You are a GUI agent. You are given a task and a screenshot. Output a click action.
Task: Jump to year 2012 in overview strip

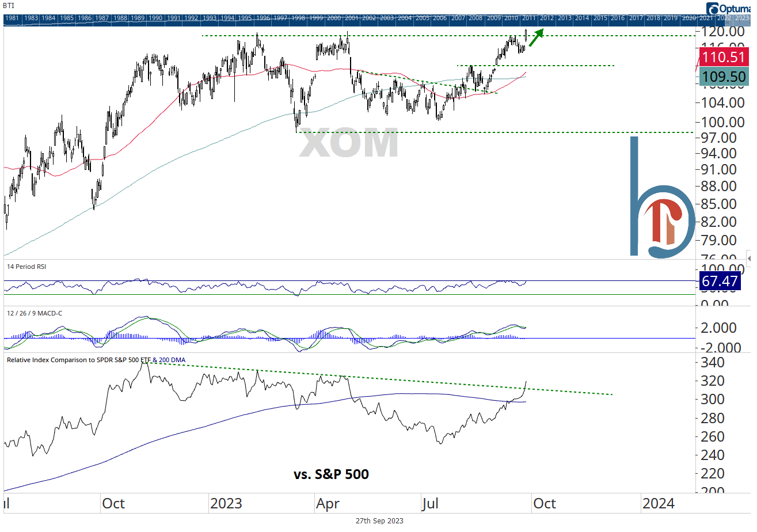click(547, 18)
